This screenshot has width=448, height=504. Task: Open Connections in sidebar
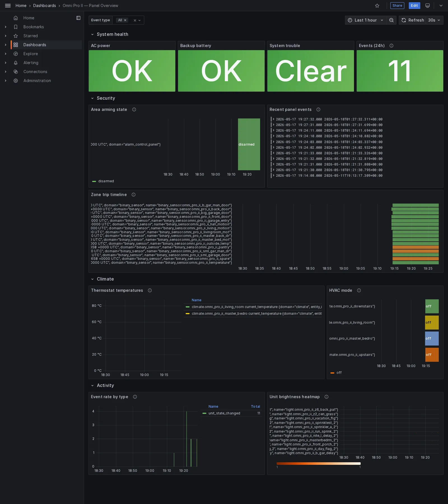pyautogui.click(x=35, y=72)
